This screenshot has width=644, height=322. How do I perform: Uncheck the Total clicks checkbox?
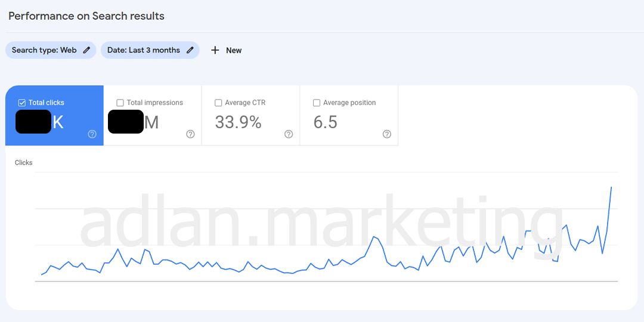tap(22, 103)
